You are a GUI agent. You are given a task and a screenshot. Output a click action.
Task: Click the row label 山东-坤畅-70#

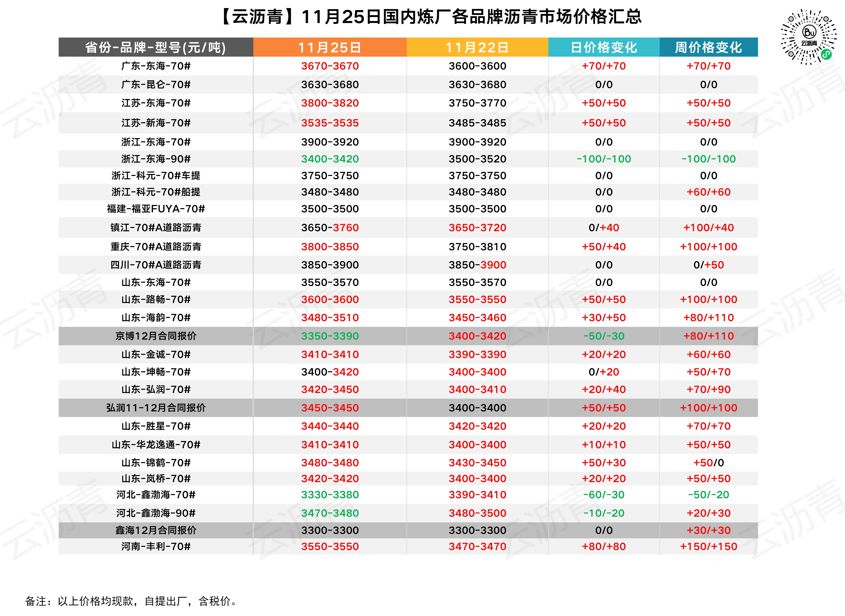pyautogui.click(x=156, y=372)
